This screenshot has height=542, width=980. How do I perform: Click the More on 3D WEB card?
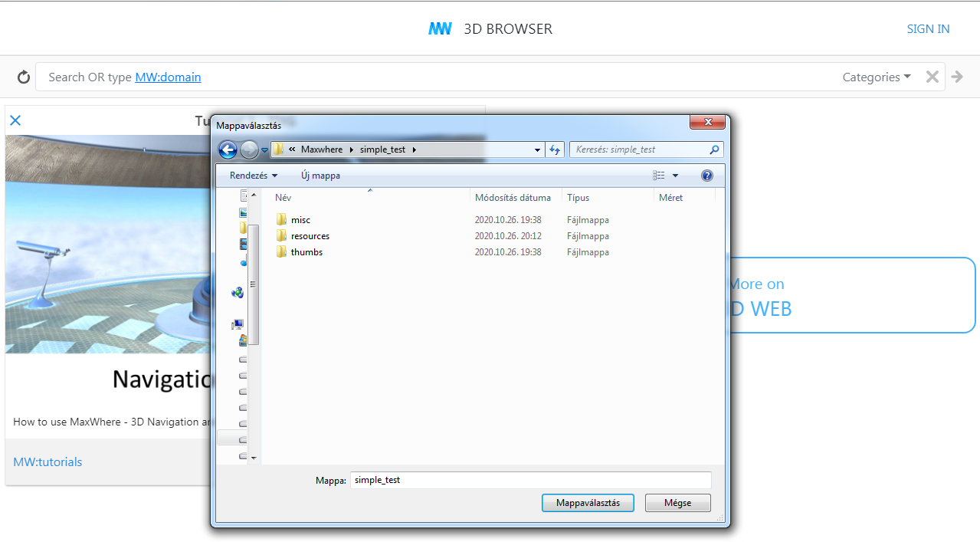click(x=851, y=295)
